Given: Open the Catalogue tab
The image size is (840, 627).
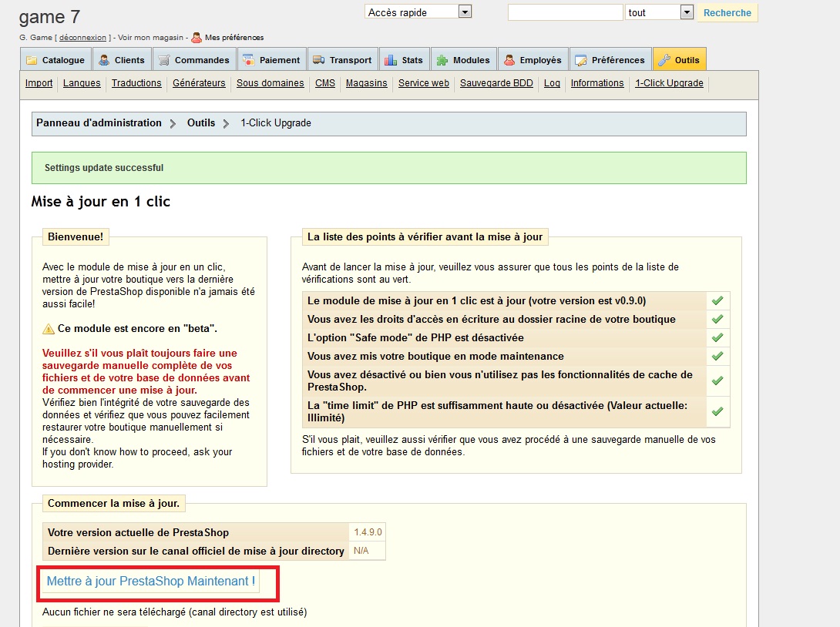Looking at the screenshot, I should pos(55,59).
